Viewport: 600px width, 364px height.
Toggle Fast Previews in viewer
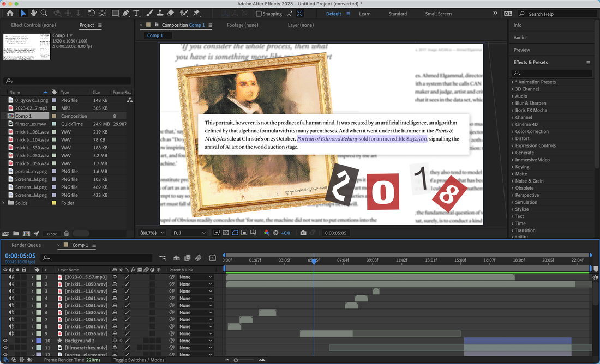[x=217, y=233]
